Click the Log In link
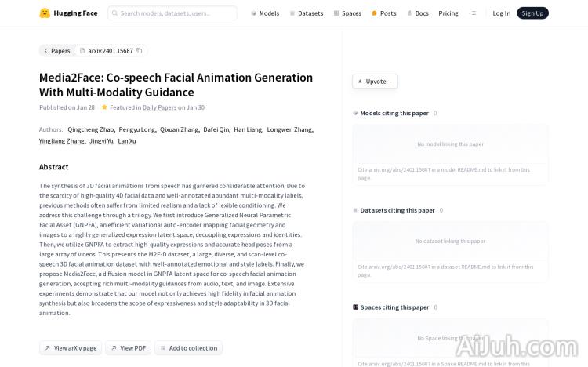The width and height of the screenshot is (588, 367). pos(501,13)
